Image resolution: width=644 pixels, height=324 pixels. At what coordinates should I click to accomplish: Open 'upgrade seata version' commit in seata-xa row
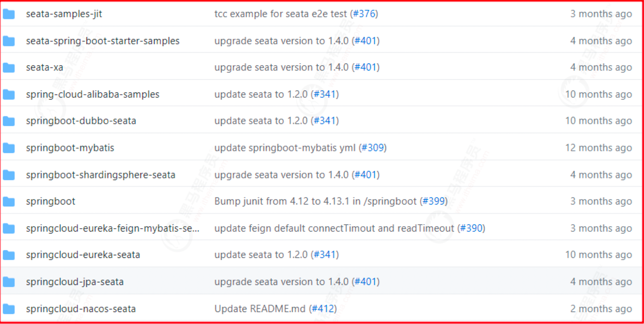point(281,67)
